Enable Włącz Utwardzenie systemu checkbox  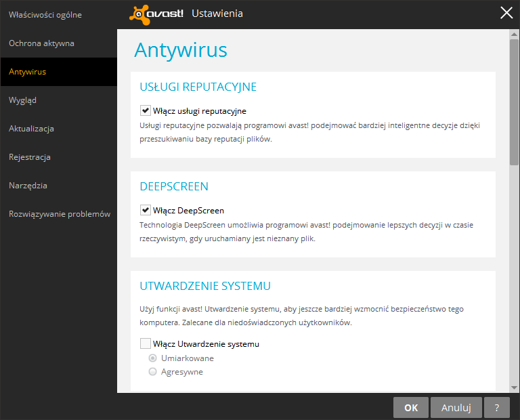click(x=146, y=343)
